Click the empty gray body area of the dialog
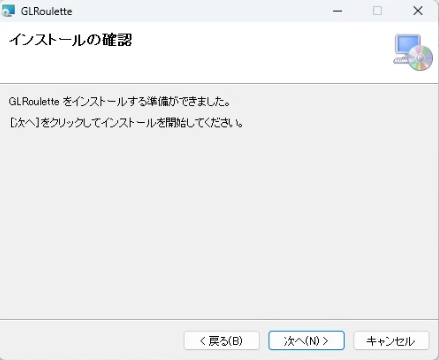 (219, 220)
